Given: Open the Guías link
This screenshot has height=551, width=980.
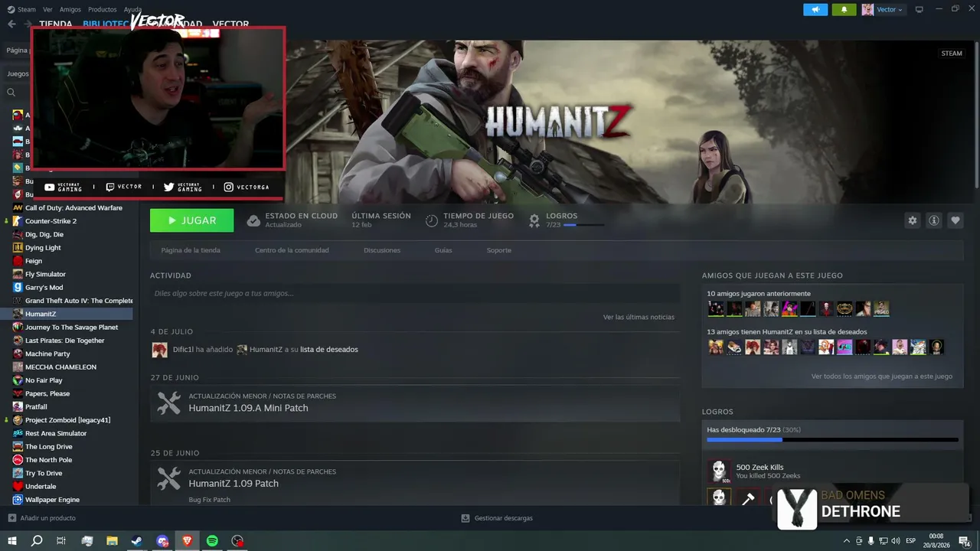Looking at the screenshot, I should (443, 250).
